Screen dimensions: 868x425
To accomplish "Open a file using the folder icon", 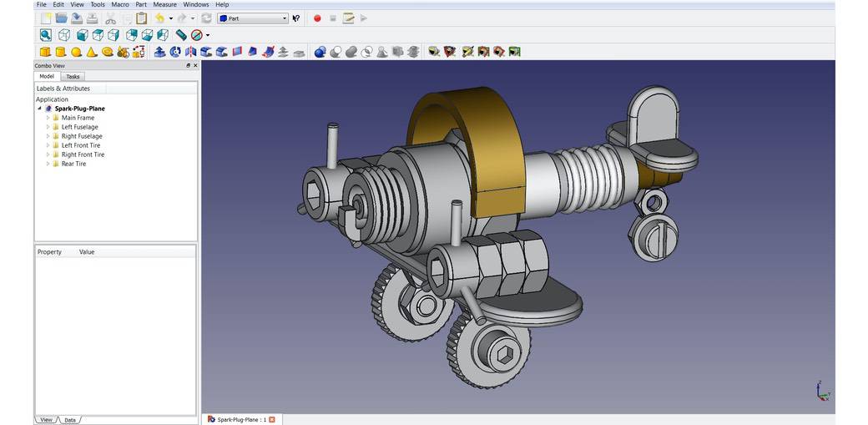I will (62, 18).
